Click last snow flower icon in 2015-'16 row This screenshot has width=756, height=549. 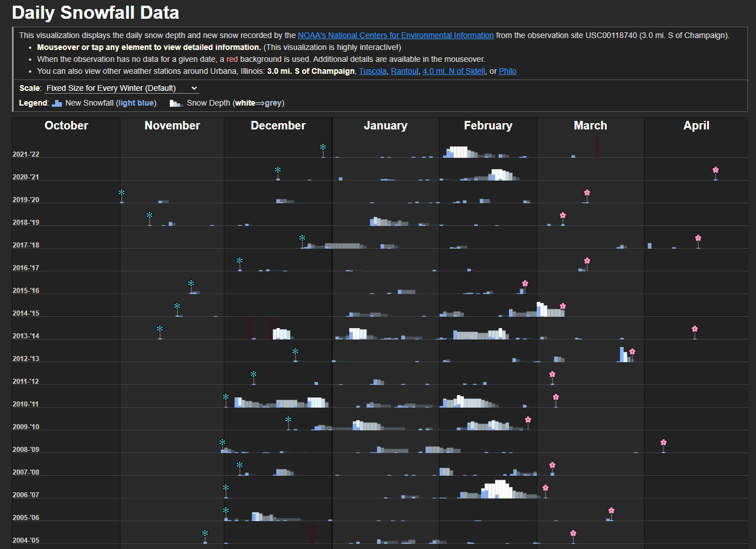525,284
